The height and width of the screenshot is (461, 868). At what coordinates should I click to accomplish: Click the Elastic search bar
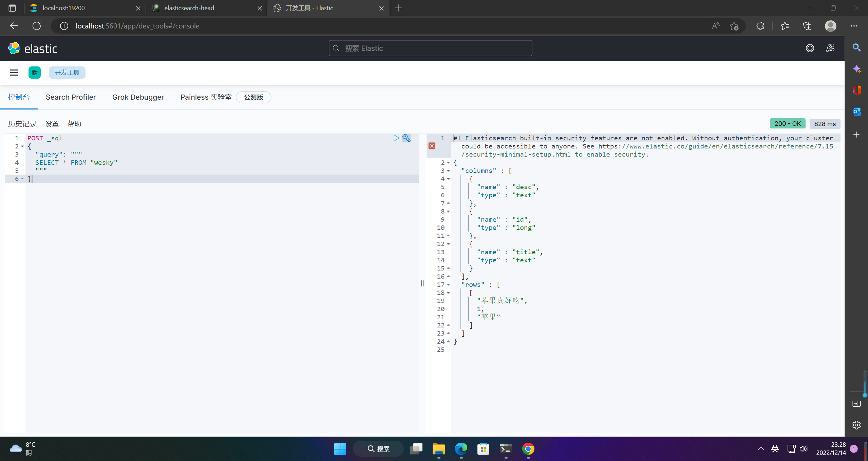coord(430,48)
